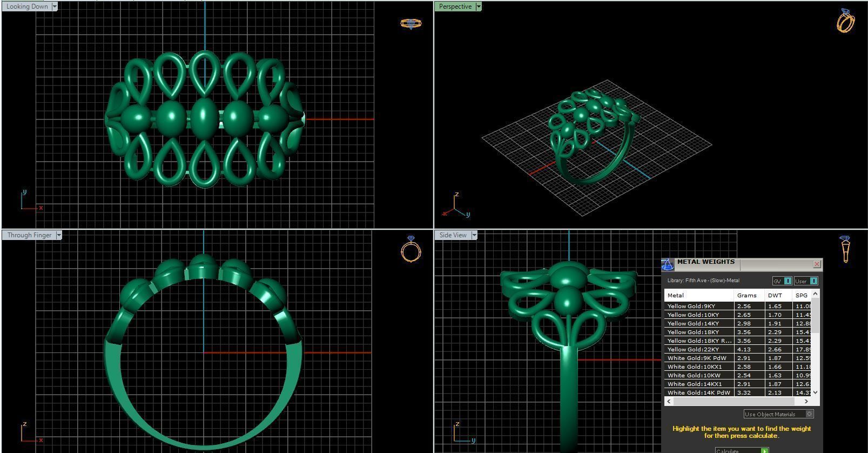Image resolution: width=868 pixels, height=453 pixels.
Task: Click the 3.32 grams cell
Action: click(749, 392)
